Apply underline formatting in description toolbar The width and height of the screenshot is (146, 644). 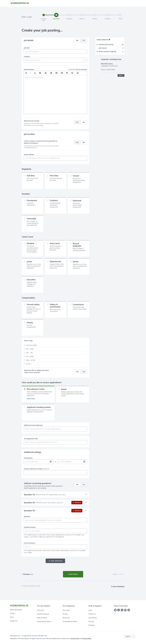point(35,73)
